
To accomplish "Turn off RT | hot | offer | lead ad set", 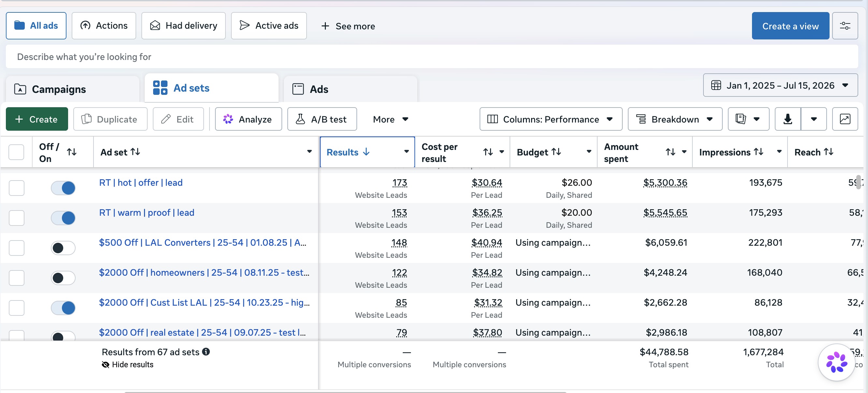I will tap(63, 188).
